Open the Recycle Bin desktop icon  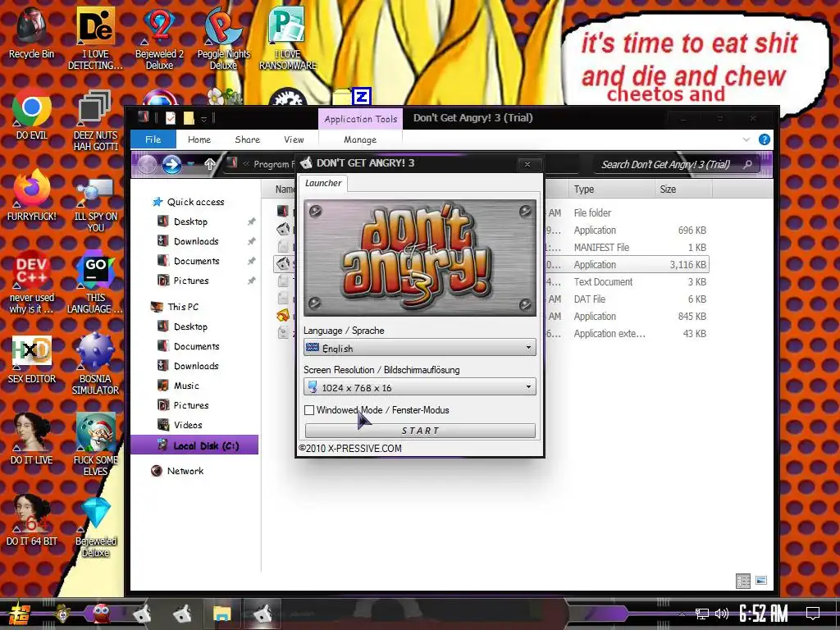(x=32, y=33)
